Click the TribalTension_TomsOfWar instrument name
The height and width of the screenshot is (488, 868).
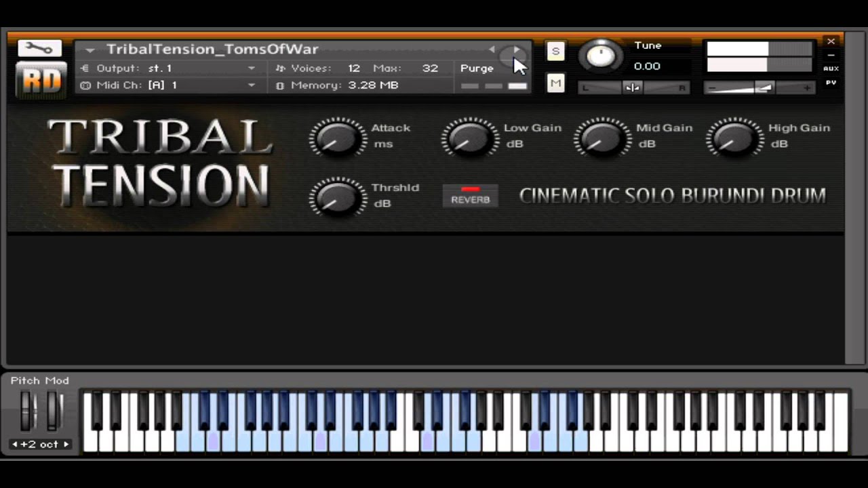pos(212,49)
